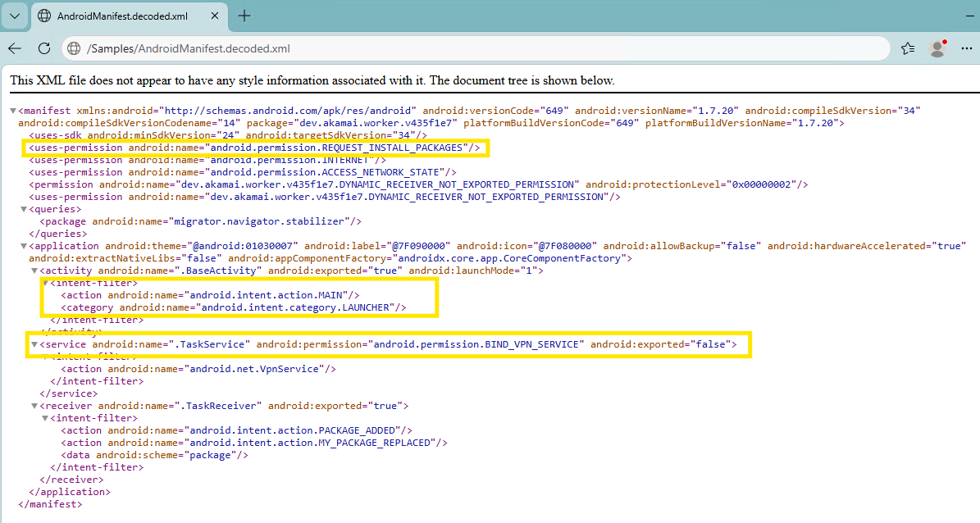The height and width of the screenshot is (523, 980).
Task: Click the 'no style information' notice text
Action: pyautogui.click(x=312, y=80)
